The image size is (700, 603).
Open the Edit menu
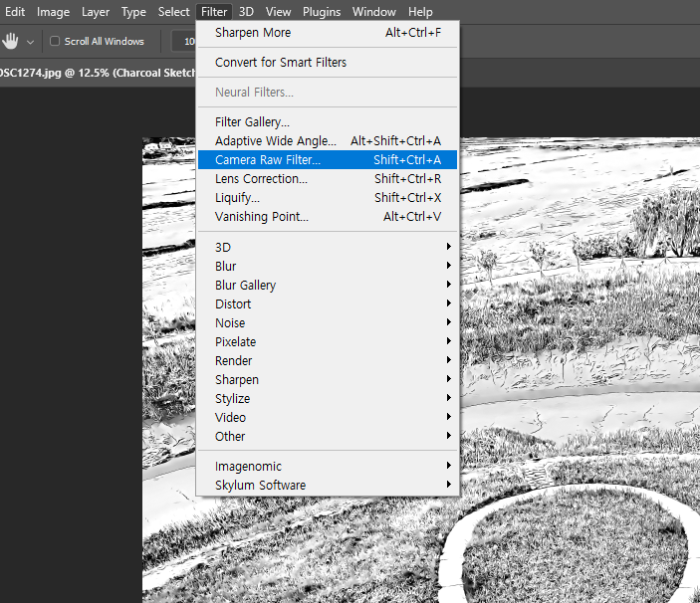(15, 12)
